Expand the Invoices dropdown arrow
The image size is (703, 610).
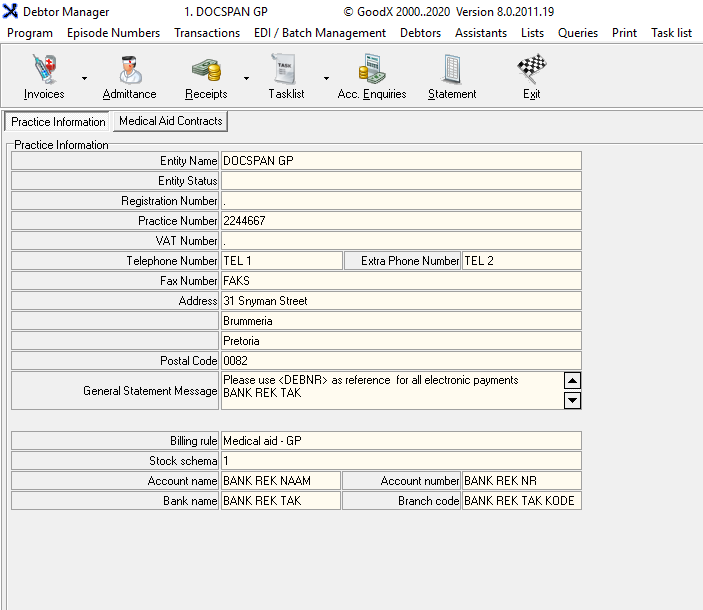coord(84,78)
